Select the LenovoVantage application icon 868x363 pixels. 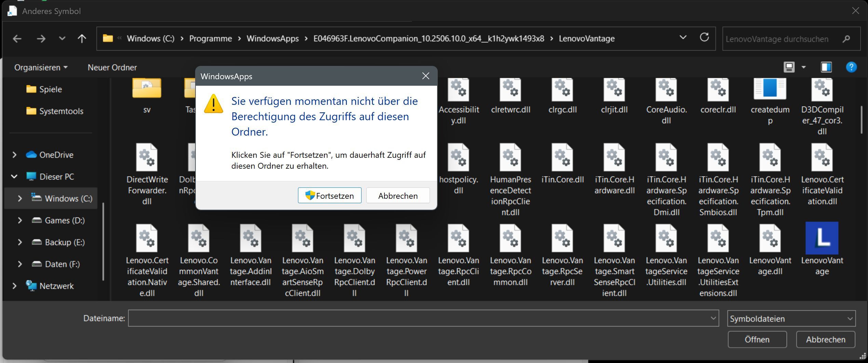coord(822,238)
